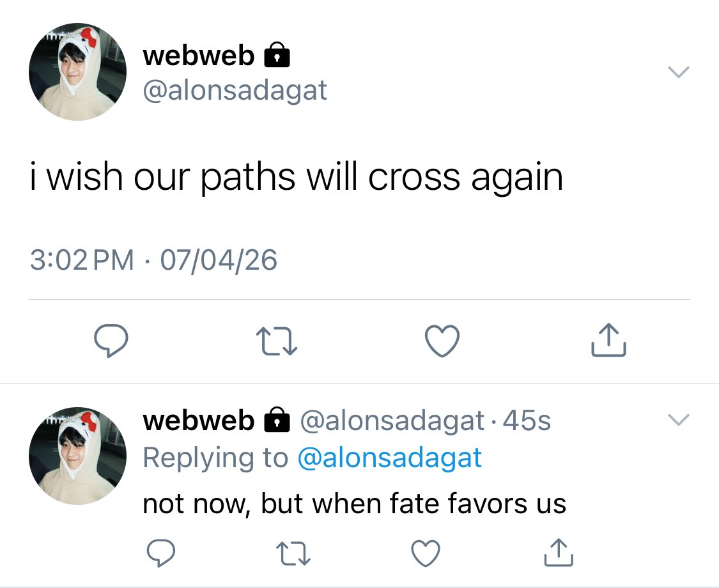This screenshot has width=719, height=588.
Task: Open the 'not now, but when fate favors us' reply
Action: 355,503
